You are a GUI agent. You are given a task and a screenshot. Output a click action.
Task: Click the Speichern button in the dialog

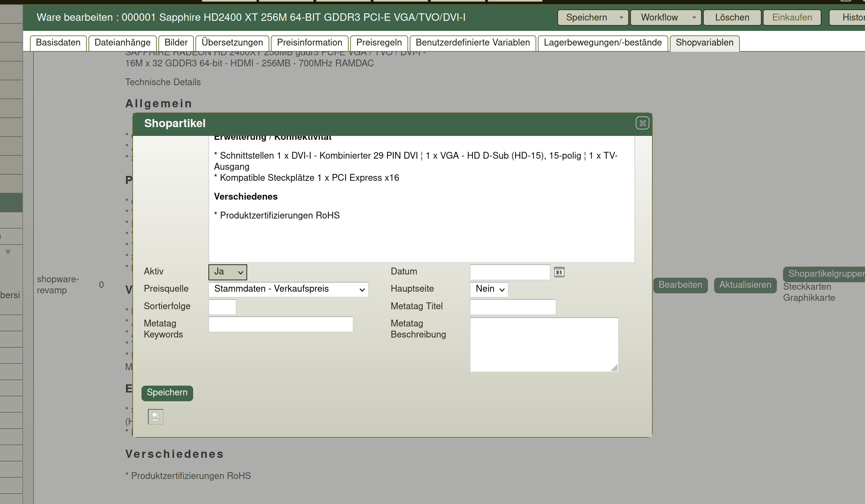tap(167, 393)
